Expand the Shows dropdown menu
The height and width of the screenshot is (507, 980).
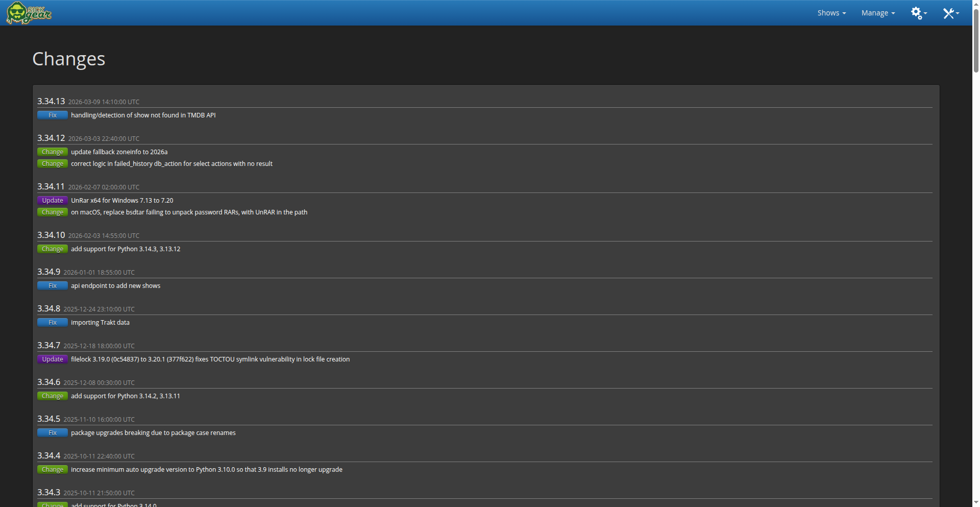(831, 13)
